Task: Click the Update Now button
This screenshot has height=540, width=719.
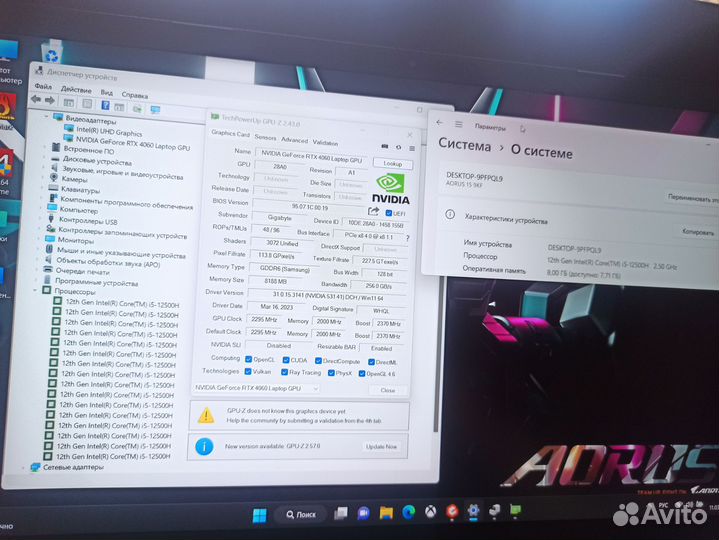Action: click(x=381, y=446)
